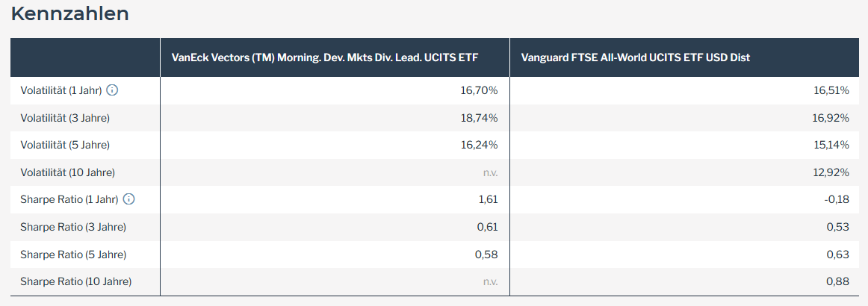This screenshot has width=868, height=306.
Task: Select the Volatilität (1 Jahr) row label
Action: (61, 90)
